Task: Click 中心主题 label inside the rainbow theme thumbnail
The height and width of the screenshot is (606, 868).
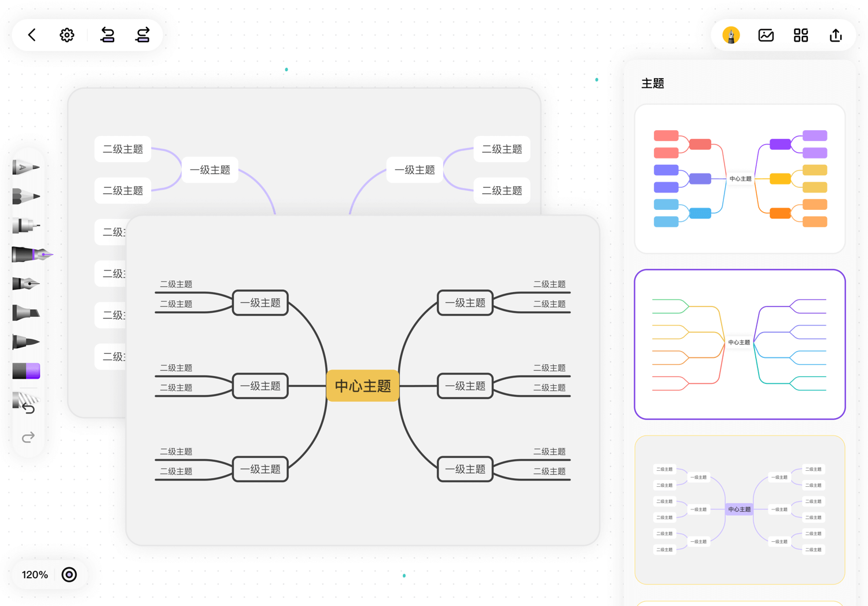Action: click(x=739, y=342)
